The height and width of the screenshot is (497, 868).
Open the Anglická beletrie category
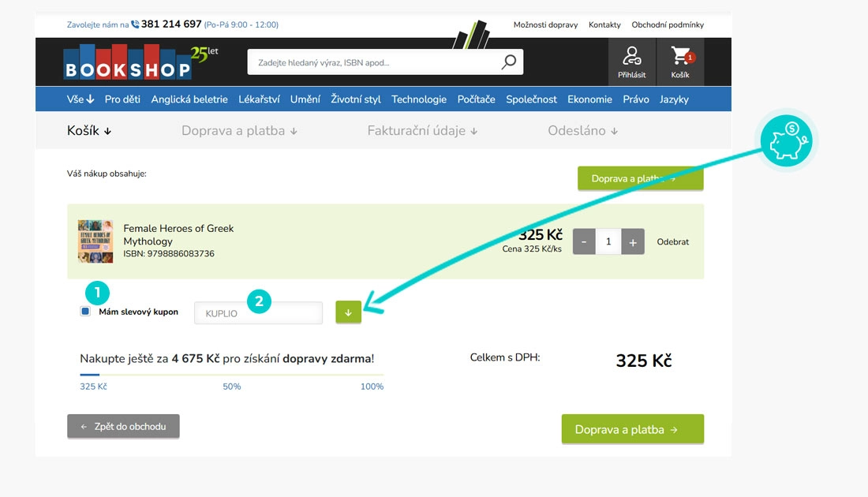(189, 99)
